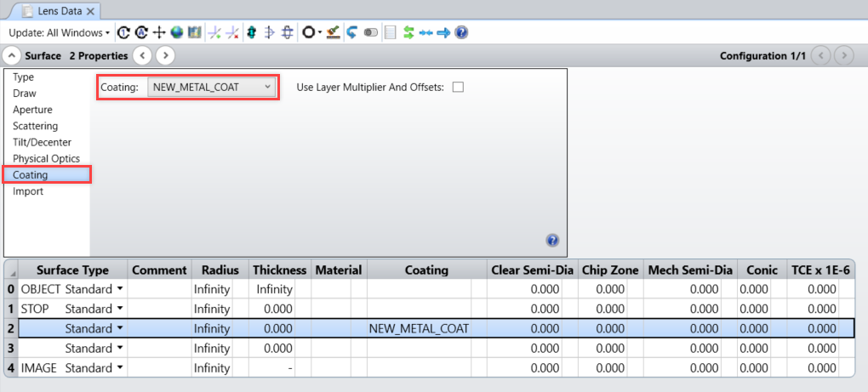Image resolution: width=868 pixels, height=392 pixels.
Task: Open dropdown arrow next to aperture circle icon
Action: point(319,33)
